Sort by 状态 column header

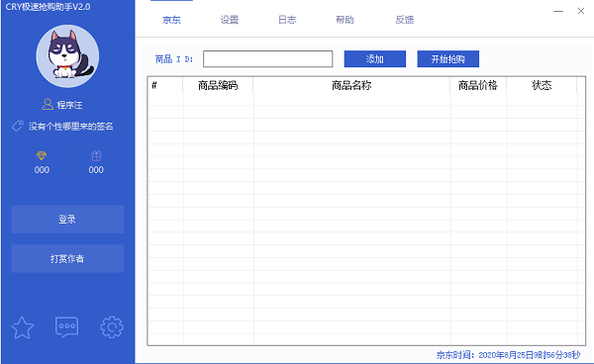click(542, 85)
